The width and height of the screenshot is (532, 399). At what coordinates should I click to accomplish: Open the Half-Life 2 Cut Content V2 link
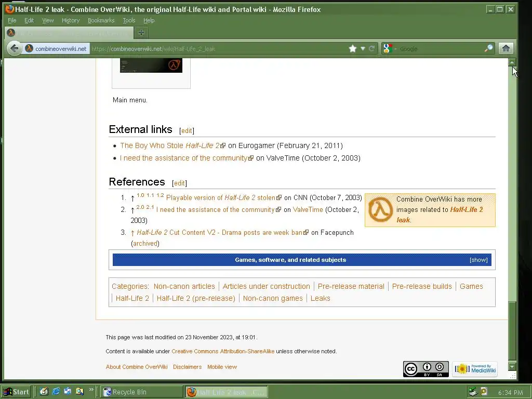(222, 232)
